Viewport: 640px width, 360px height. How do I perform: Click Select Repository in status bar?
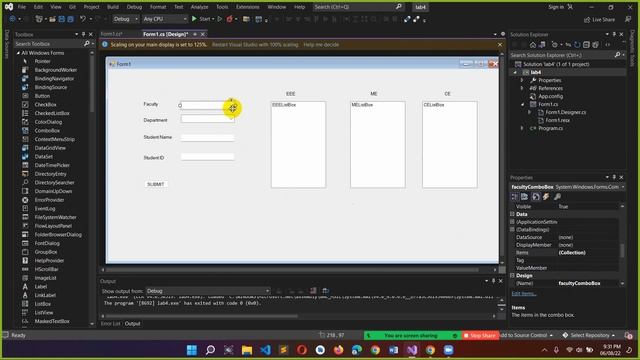click(589, 335)
